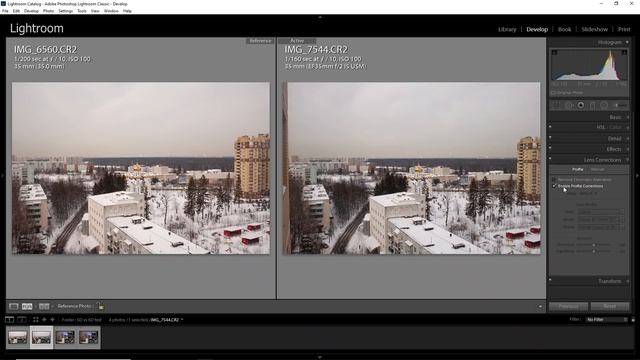Expand the Effects panel
640x360 pixels.
627,149
